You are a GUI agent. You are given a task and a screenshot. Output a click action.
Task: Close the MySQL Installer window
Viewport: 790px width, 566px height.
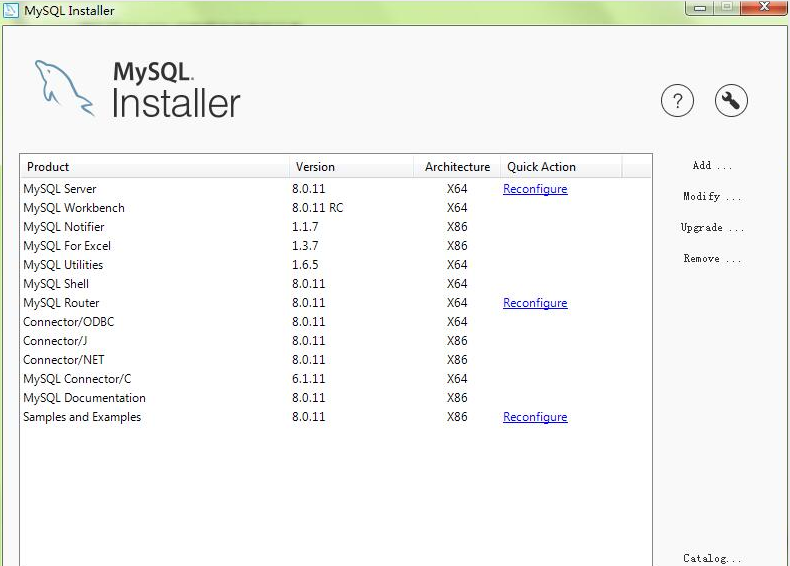(x=764, y=7)
